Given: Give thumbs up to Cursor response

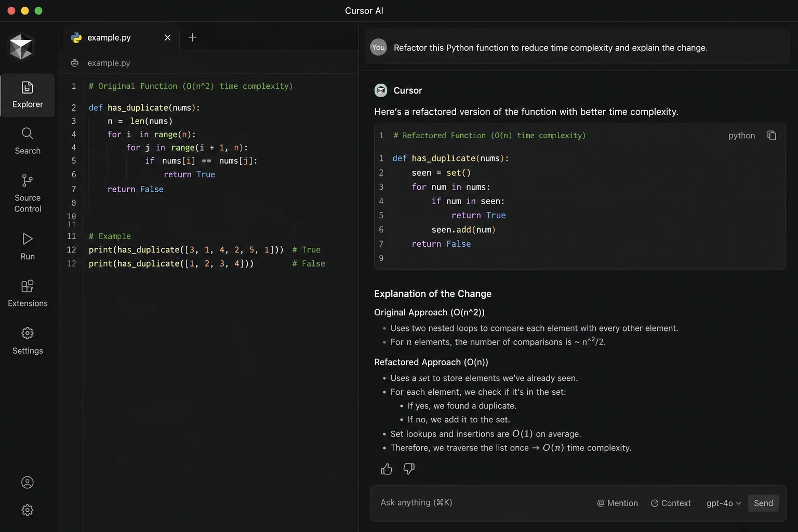Looking at the screenshot, I should click(x=387, y=469).
